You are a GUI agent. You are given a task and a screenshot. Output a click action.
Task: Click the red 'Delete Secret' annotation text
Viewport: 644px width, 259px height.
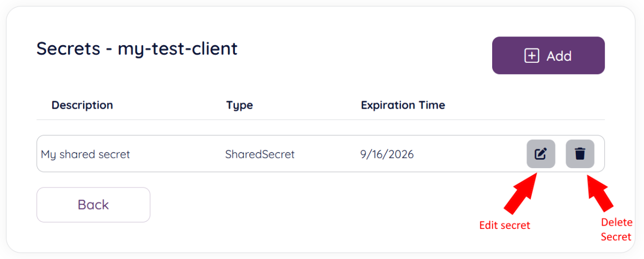tap(616, 229)
